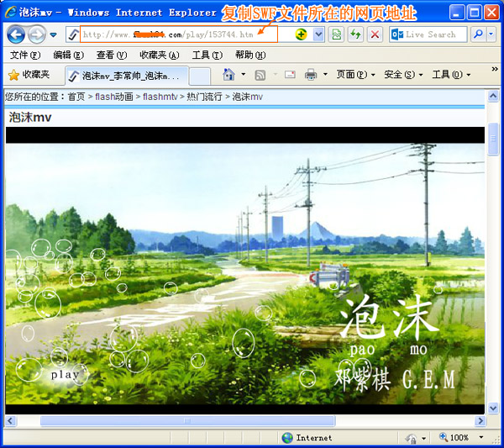Stop loading with the red X icon
The height and width of the screenshot is (448, 504).
pos(375,34)
